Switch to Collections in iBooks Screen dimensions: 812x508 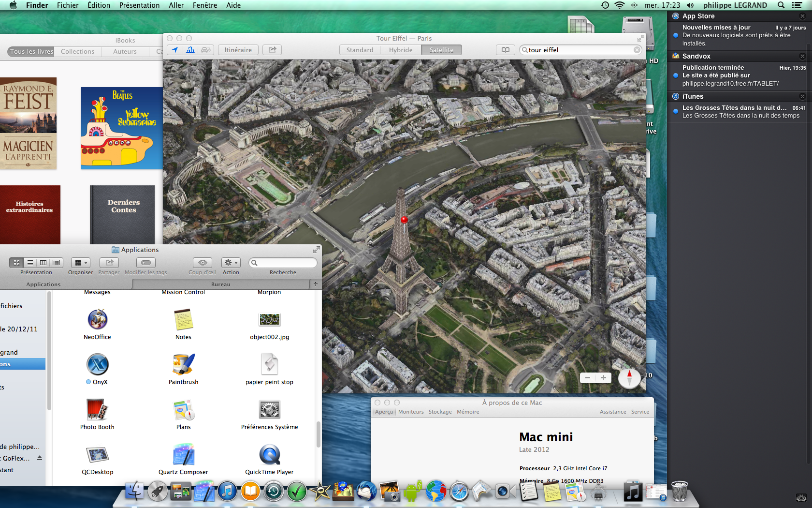(77, 51)
